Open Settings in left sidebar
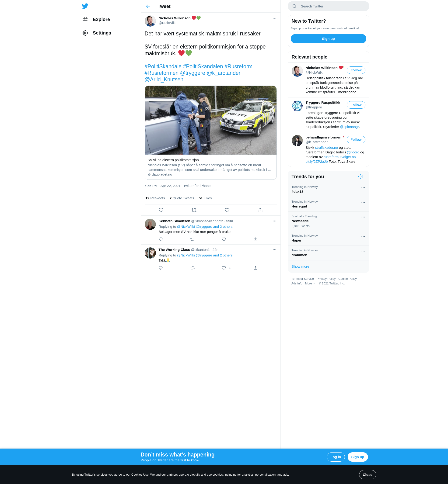 pos(101,33)
